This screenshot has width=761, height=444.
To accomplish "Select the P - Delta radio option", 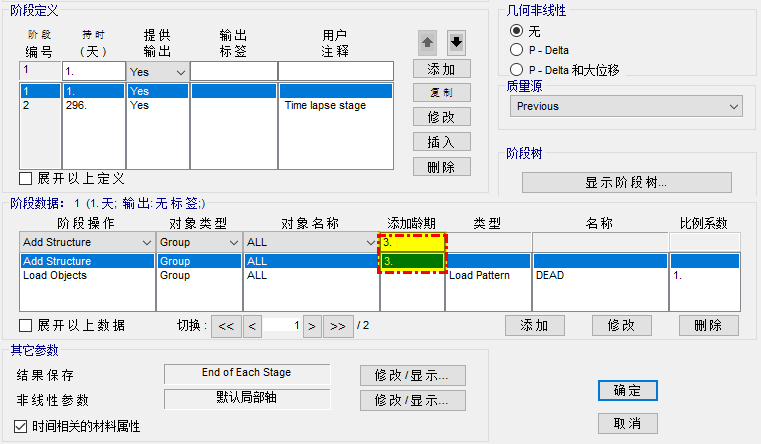I will [x=516, y=50].
